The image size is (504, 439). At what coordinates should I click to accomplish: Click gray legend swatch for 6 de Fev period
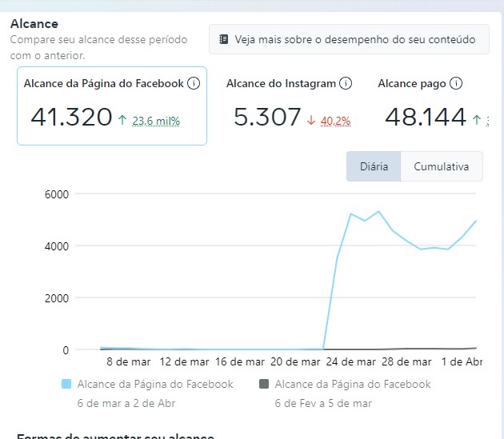tap(264, 385)
